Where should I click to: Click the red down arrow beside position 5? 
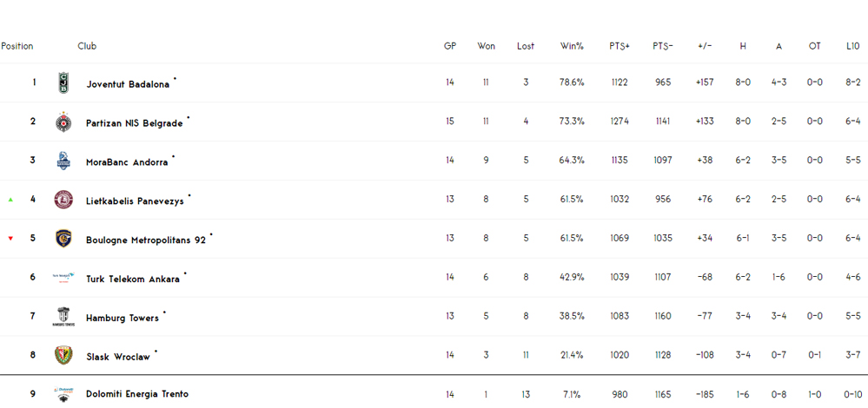[x=11, y=239]
